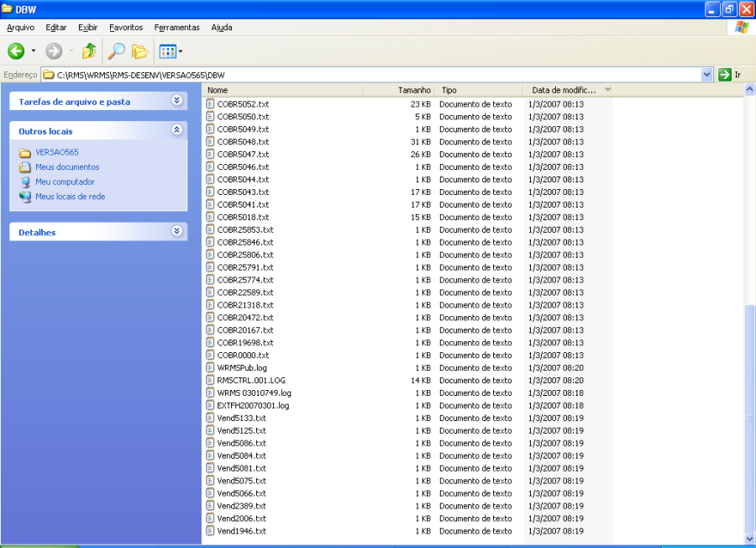Click the scrollbar up arrow
Screen dimensions: 756x548
750,89
